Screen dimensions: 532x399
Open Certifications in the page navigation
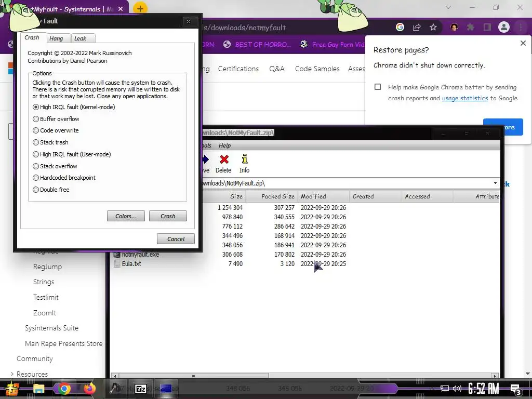[x=238, y=69]
